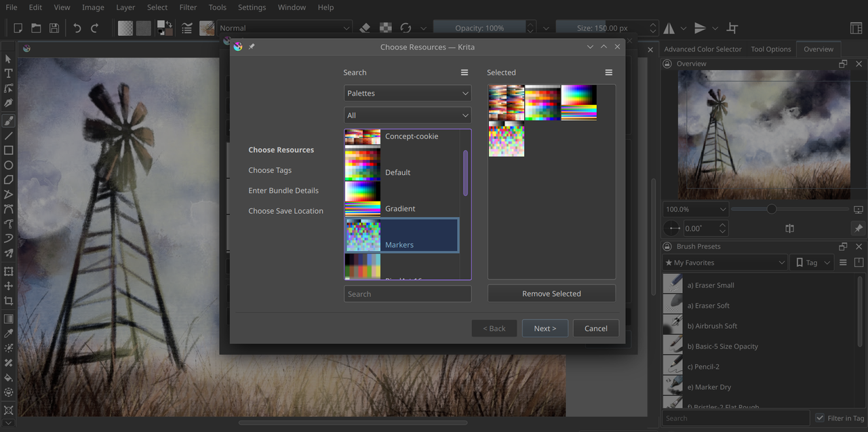Select the Freehand Brush tool
868x432 pixels.
8,121
